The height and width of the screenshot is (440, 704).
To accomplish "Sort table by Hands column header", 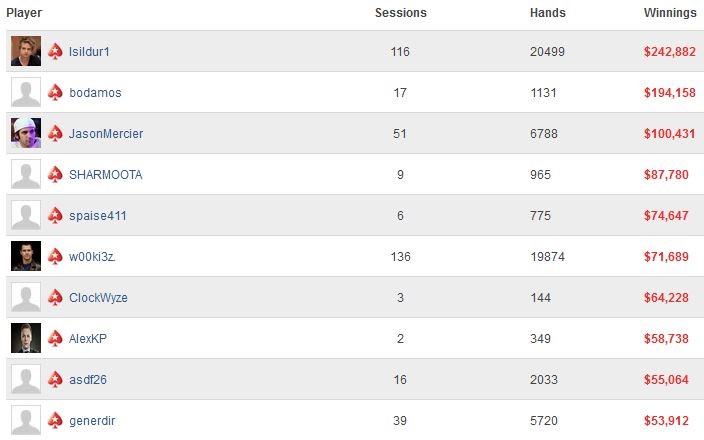I will pyautogui.click(x=548, y=13).
